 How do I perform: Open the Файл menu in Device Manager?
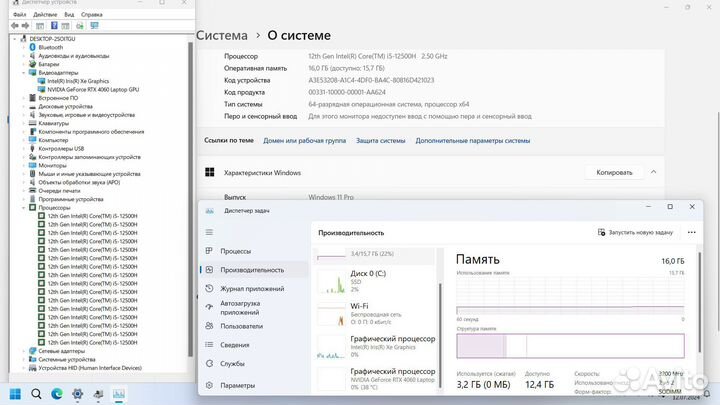[x=20, y=15]
